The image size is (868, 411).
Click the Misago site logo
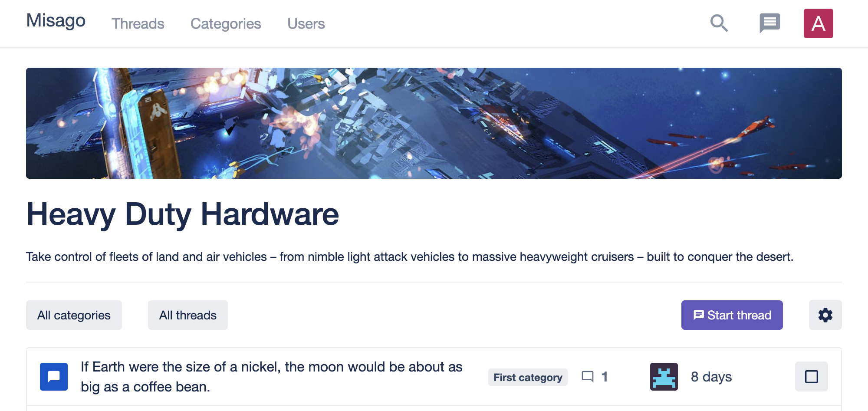tap(56, 21)
